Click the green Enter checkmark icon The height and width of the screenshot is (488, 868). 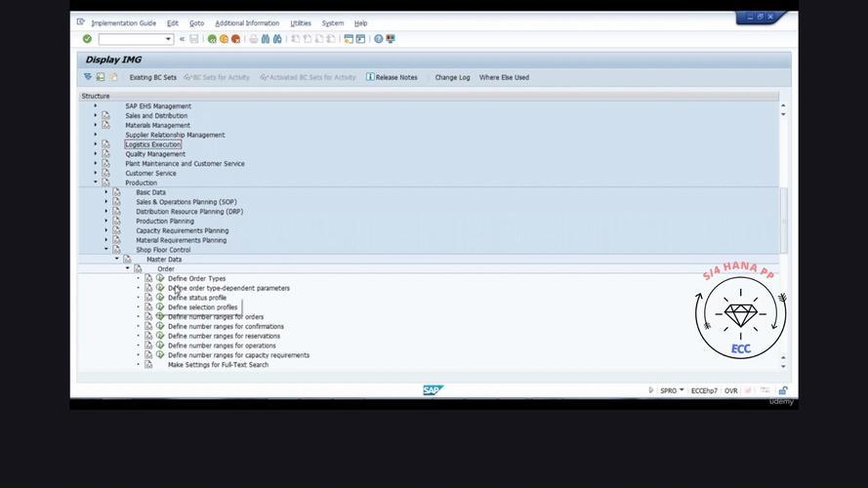click(87, 39)
